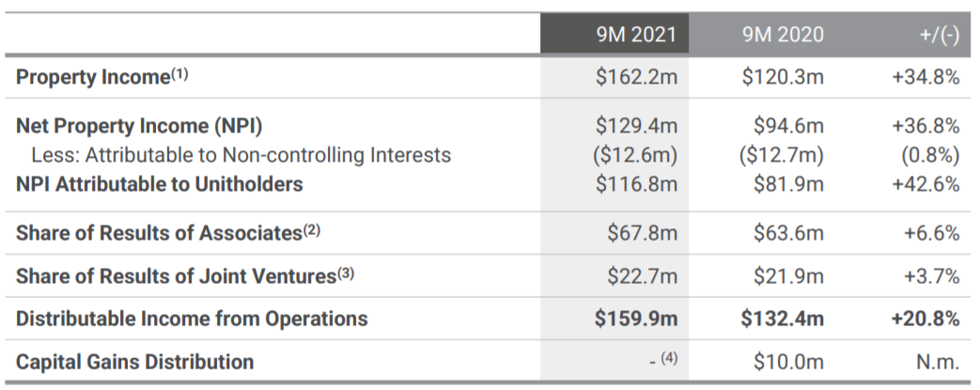Click the 9M 2021 column header

pyautogui.click(x=636, y=35)
